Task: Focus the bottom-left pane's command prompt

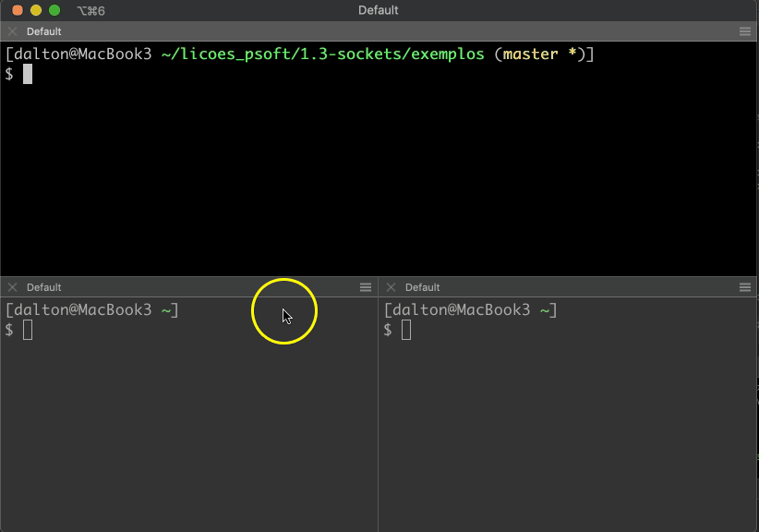Action: pos(28,330)
